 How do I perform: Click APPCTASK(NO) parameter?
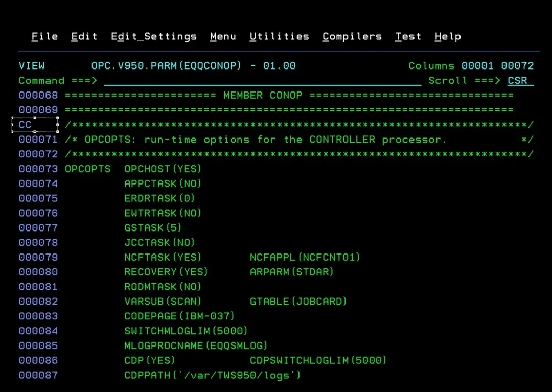pos(163,184)
